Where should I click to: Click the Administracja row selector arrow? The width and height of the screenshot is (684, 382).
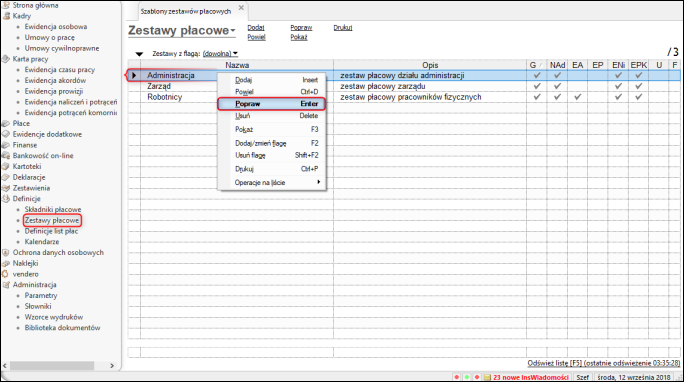[134, 75]
